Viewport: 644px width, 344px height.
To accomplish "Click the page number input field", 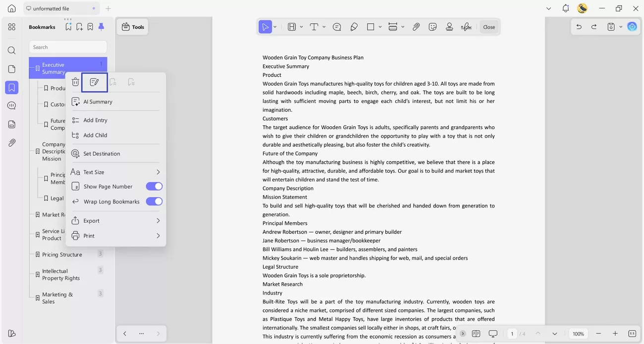I will 512,334.
